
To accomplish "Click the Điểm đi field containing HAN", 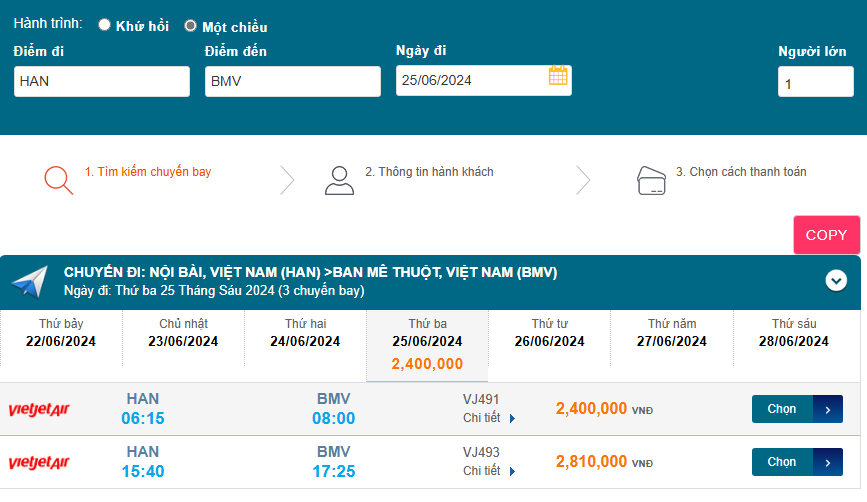I will 102,82.
